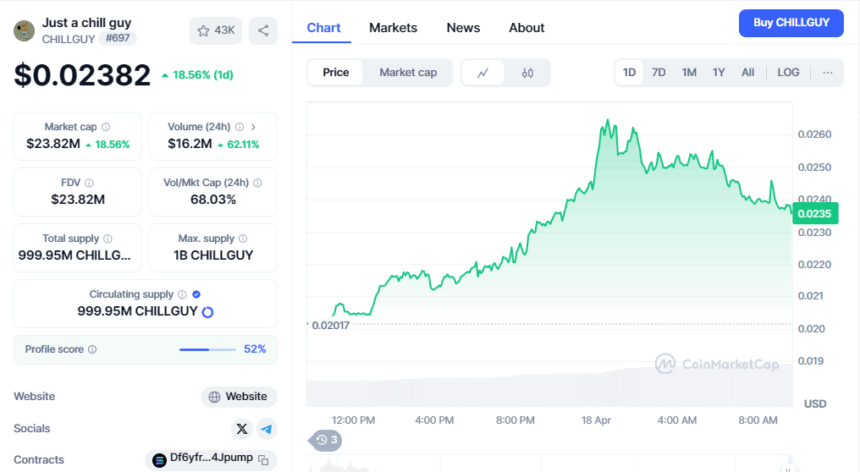
Task: Click info icon next to Total supply
Action: pos(108,238)
